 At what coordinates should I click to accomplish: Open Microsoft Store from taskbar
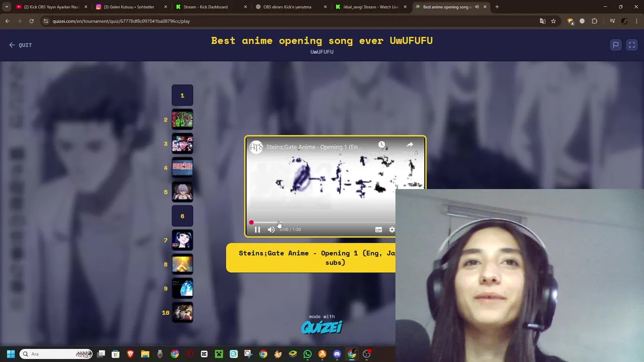(116, 354)
